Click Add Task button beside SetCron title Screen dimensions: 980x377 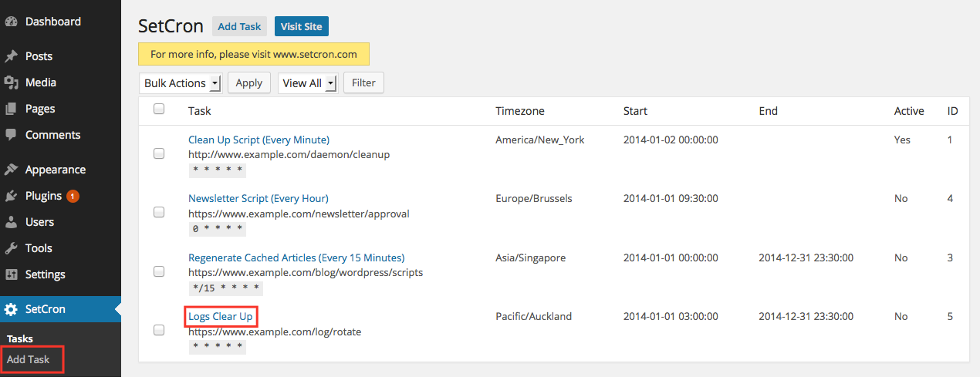239,26
